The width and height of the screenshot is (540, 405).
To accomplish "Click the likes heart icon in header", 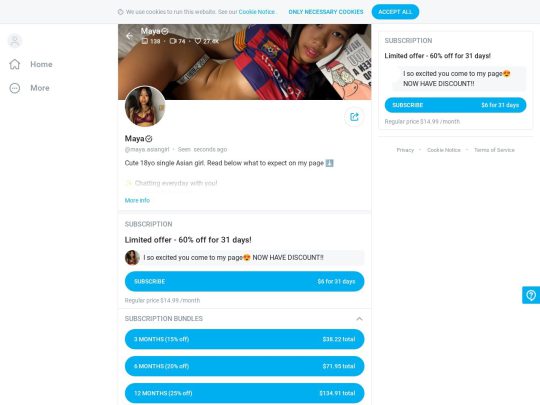I will (198, 41).
